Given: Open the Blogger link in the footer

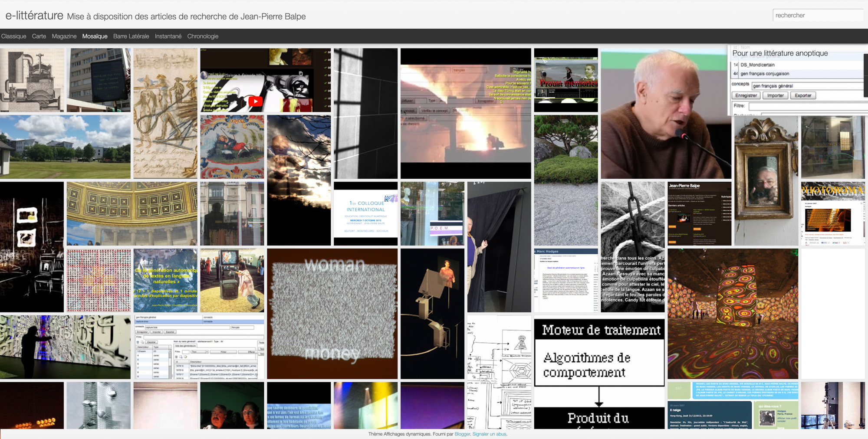Looking at the screenshot, I should (462, 434).
